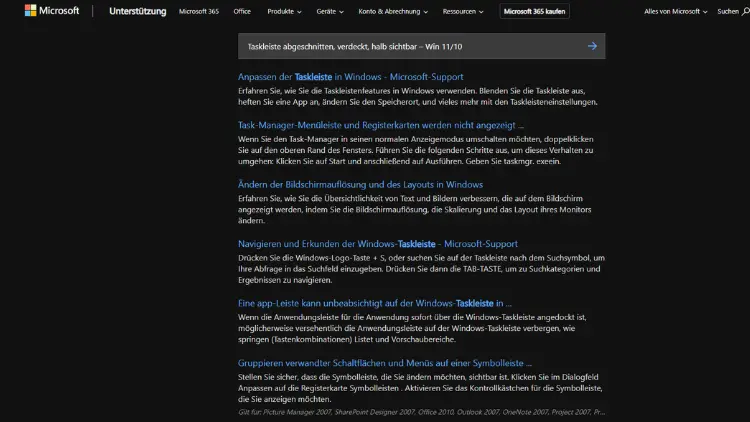Image resolution: width=750 pixels, height=422 pixels.
Task: Open Anpassen der Taskleiste in Windows result
Action: (351, 77)
